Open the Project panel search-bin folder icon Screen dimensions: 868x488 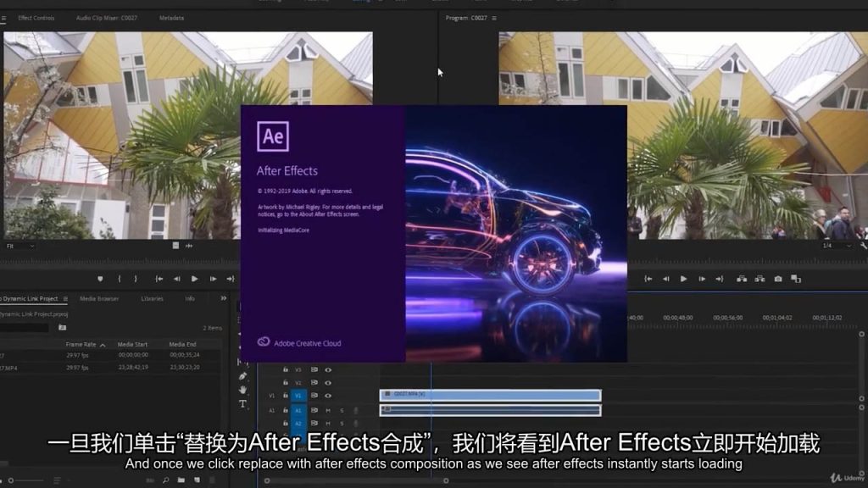(63, 328)
